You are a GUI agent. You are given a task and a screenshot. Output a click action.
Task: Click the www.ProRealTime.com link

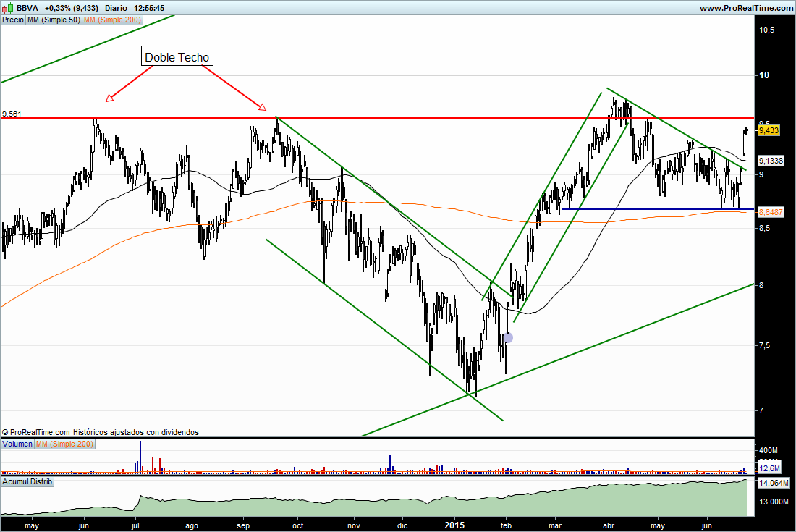[746, 8]
